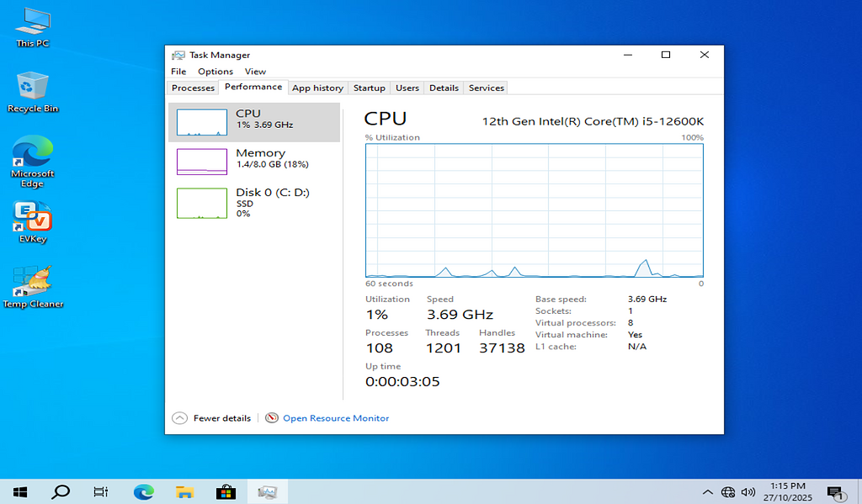
Task: Click the Windows Start button
Action: (20, 492)
